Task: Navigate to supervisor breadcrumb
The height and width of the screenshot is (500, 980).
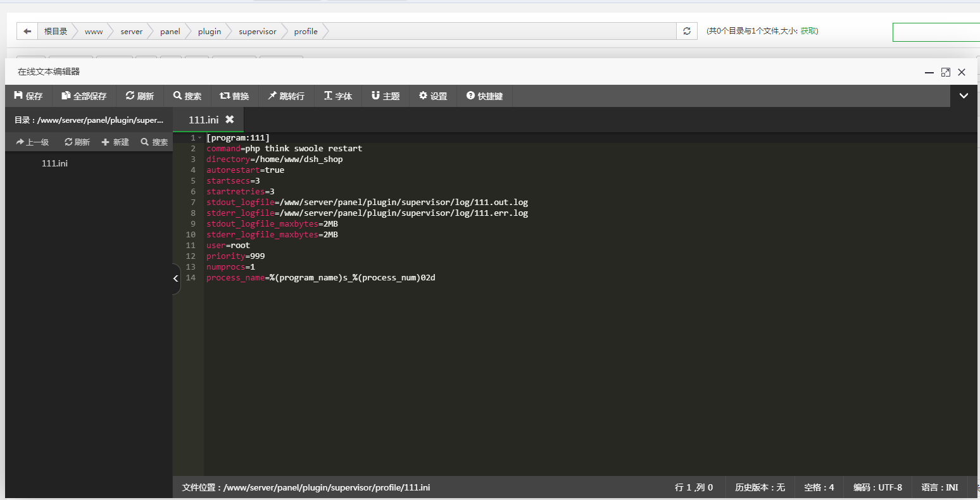Action: (258, 31)
